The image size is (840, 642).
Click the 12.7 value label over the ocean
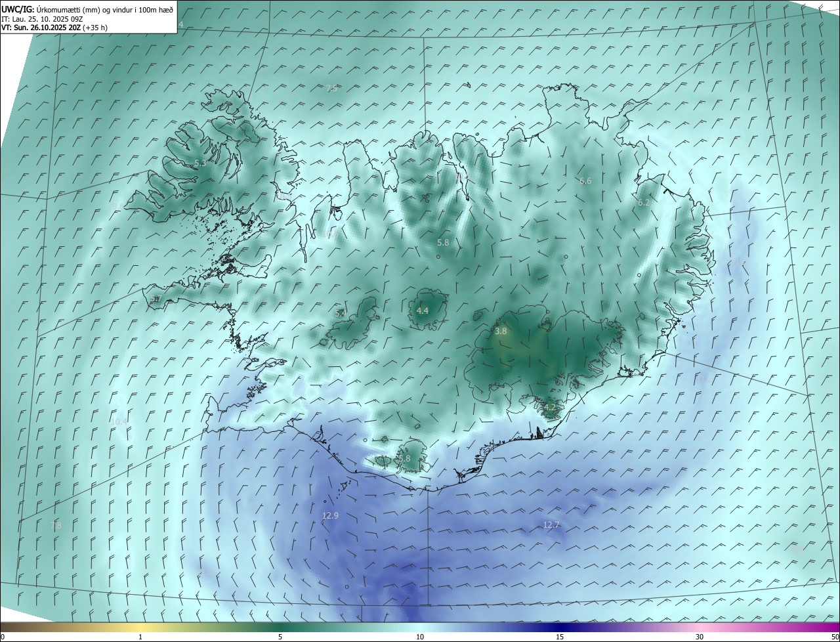pyautogui.click(x=551, y=524)
